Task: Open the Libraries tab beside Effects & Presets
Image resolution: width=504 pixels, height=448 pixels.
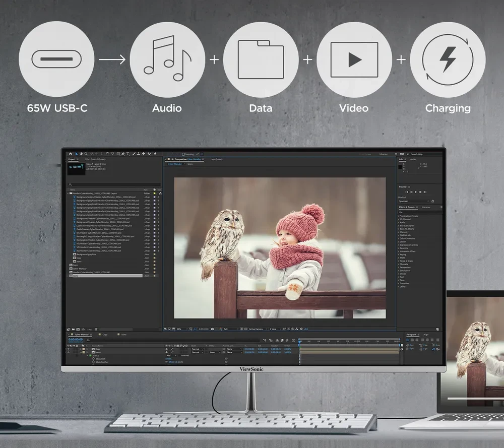Action: coord(426,207)
